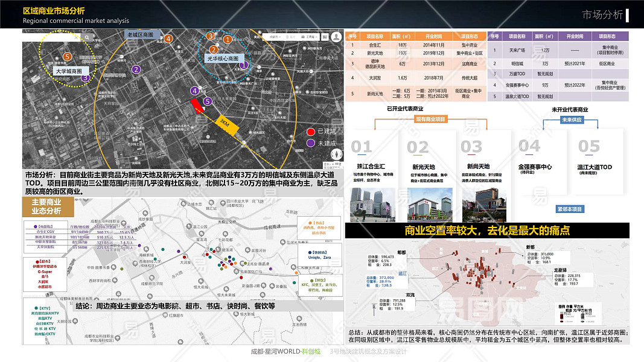The width and height of the screenshot is (644, 362).
Task: Select orange marker 4 beside 老城区商圈 label
Action: (x=168, y=39)
